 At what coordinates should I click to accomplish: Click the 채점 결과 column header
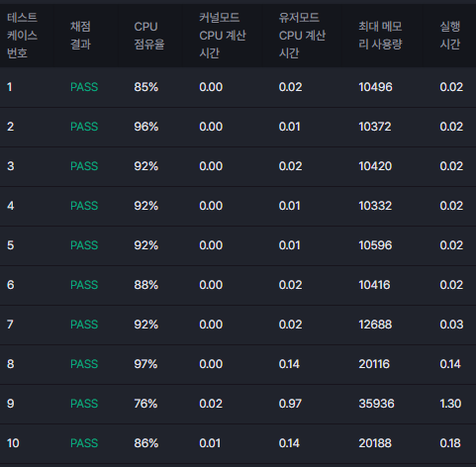(x=80, y=36)
